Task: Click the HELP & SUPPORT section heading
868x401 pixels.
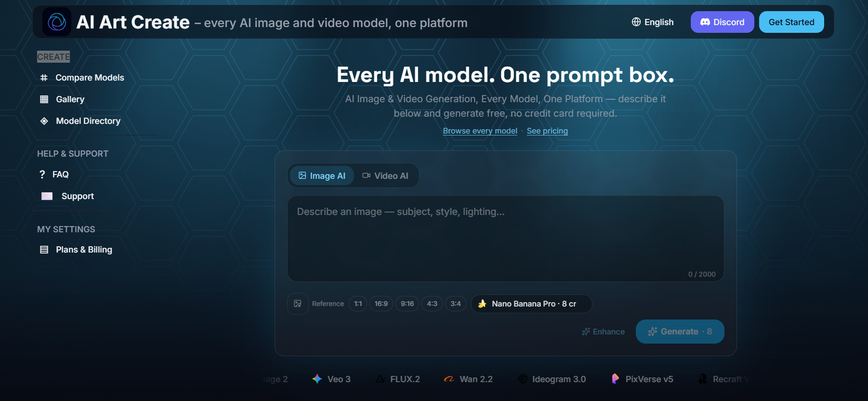Action: click(73, 154)
